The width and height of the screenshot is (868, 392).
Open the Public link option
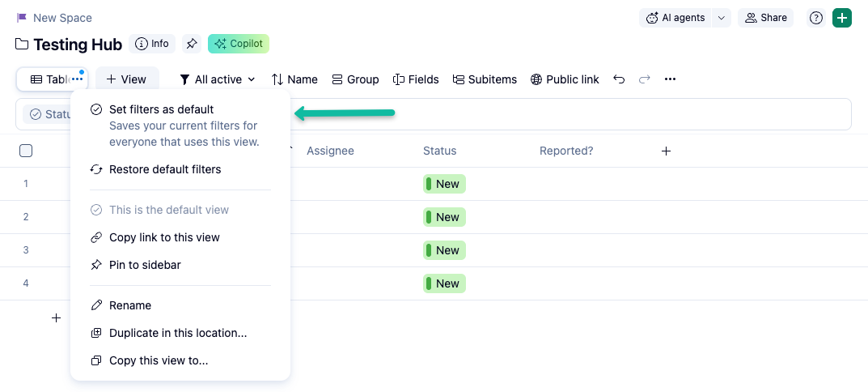point(565,79)
